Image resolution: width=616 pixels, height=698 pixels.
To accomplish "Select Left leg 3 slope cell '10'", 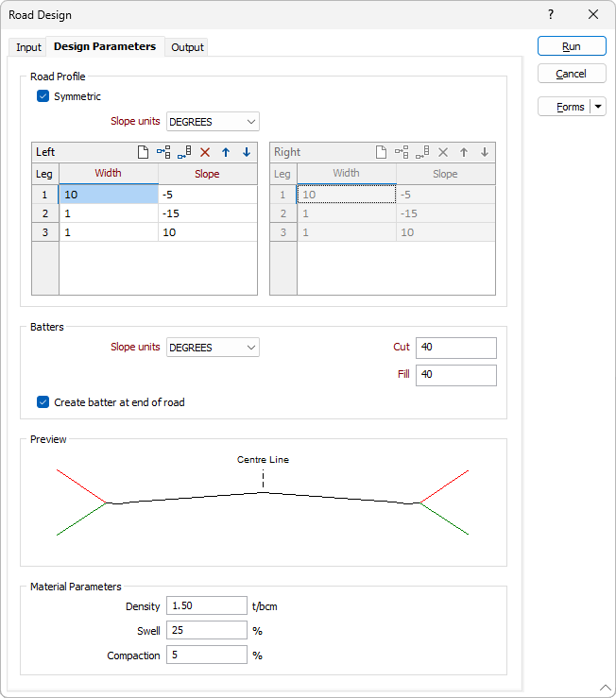I will coord(208,232).
